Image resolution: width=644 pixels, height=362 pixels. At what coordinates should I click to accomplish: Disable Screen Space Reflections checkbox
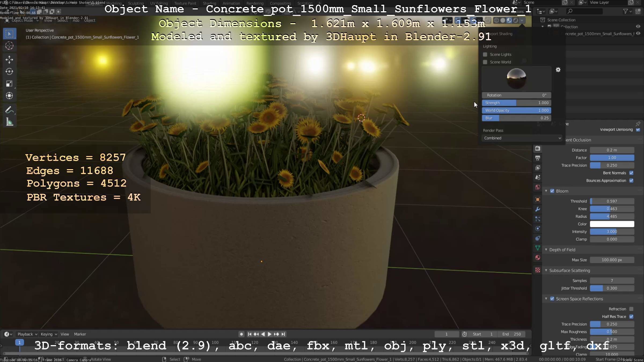552,299
